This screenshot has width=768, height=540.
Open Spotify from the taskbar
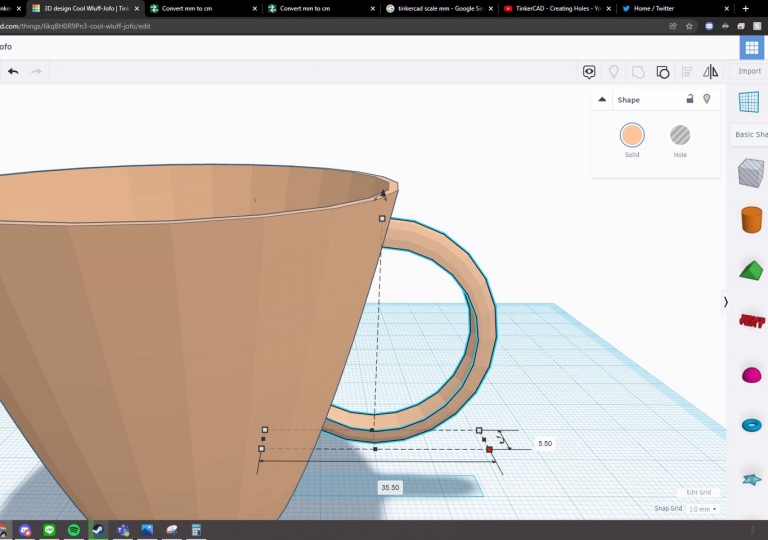74,530
